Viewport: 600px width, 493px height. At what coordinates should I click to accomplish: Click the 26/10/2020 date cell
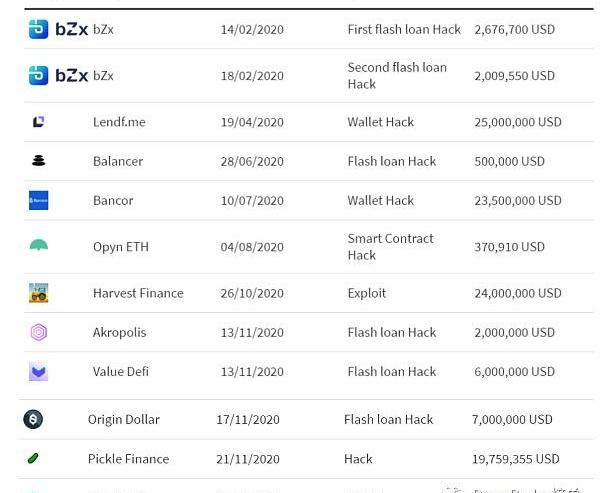[x=252, y=293]
